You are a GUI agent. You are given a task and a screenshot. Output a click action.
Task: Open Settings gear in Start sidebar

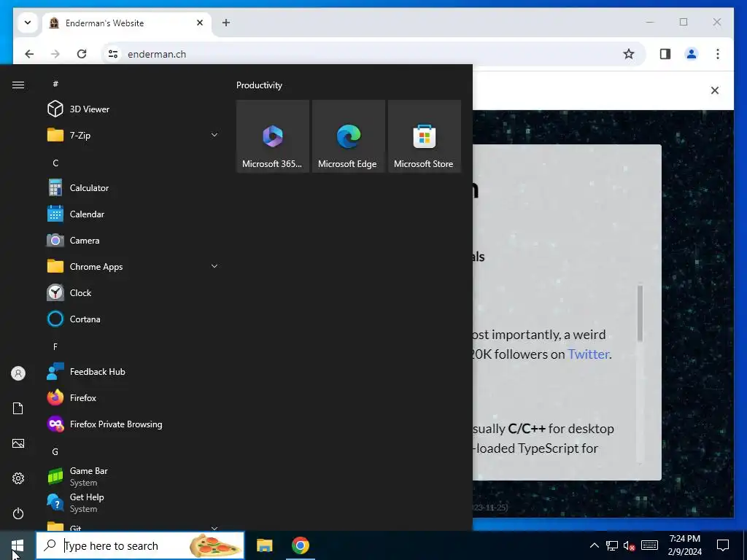coord(18,478)
